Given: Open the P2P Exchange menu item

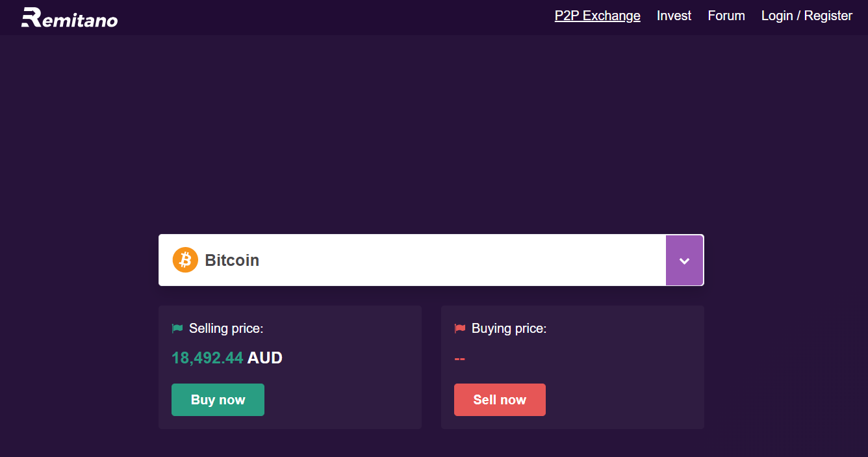Looking at the screenshot, I should [x=597, y=16].
